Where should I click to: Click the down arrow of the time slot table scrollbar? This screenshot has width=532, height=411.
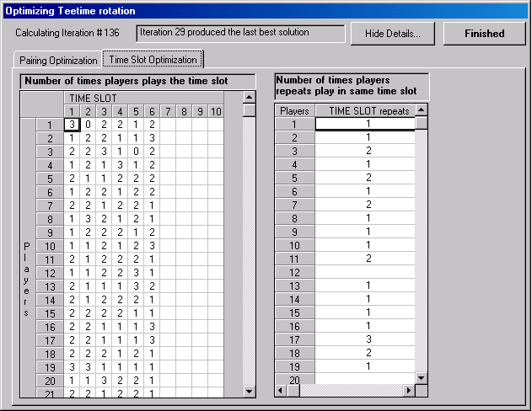249,392
